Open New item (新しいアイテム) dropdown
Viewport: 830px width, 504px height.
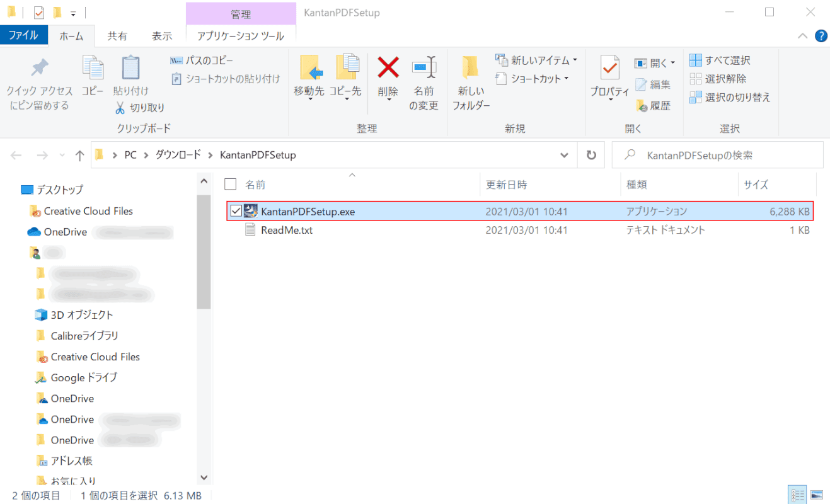(536, 60)
